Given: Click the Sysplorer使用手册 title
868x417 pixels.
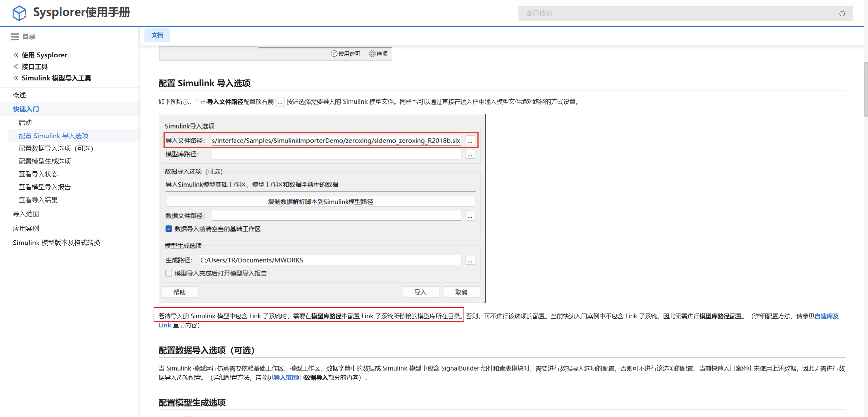Looking at the screenshot, I should (82, 13).
